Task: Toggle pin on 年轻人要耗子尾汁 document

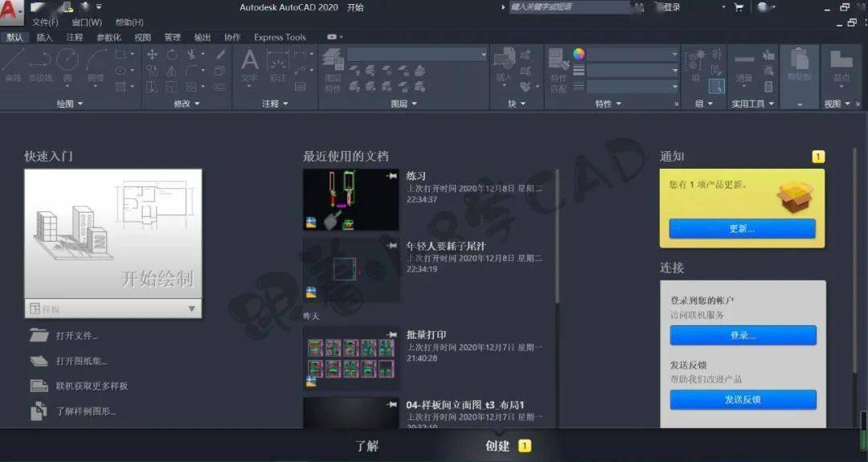Action: pyautogui.click(x=392, y=246)
